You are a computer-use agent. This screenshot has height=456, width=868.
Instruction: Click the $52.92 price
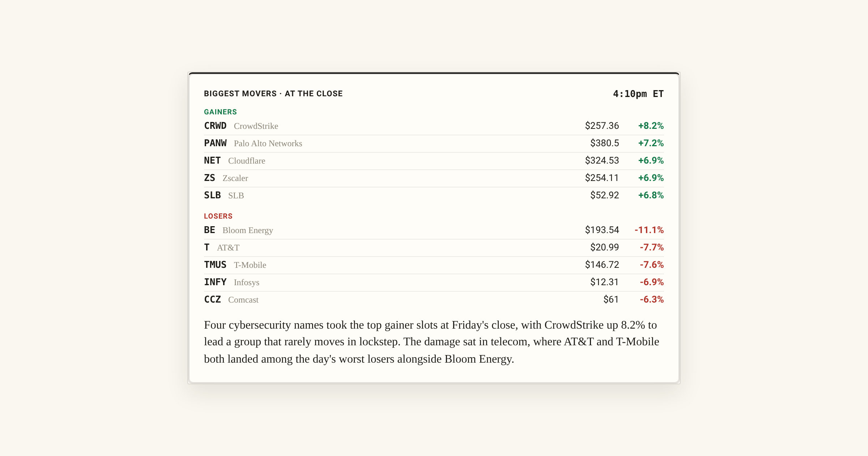point(604,195)
